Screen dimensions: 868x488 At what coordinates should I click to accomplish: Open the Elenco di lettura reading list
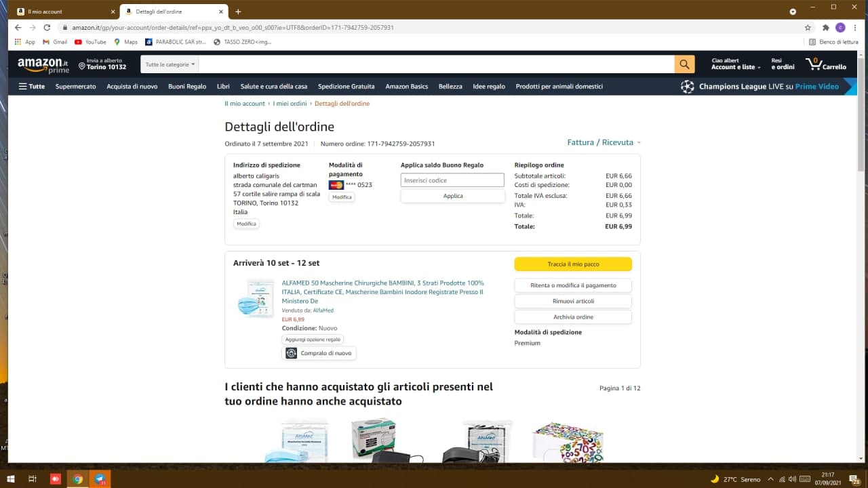[833, 42]
